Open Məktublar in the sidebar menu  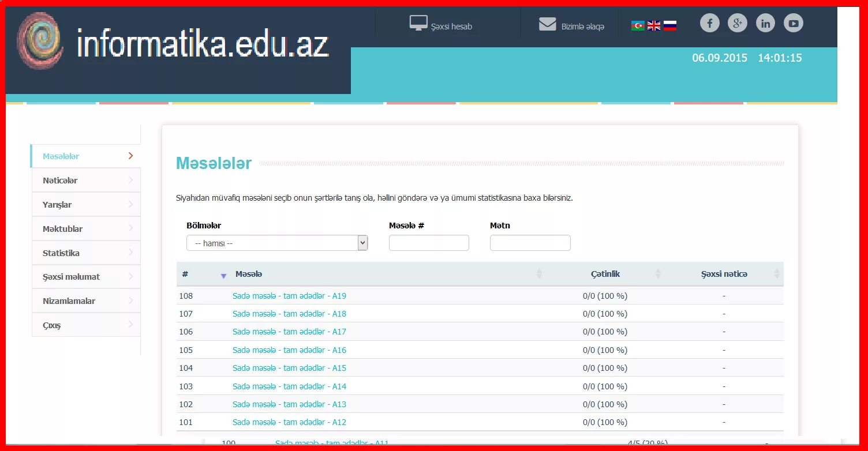tap(86, 229)
